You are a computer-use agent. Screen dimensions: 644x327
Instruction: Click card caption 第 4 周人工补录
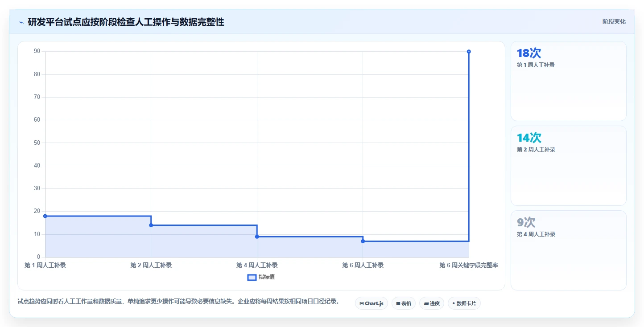[536, 234]
